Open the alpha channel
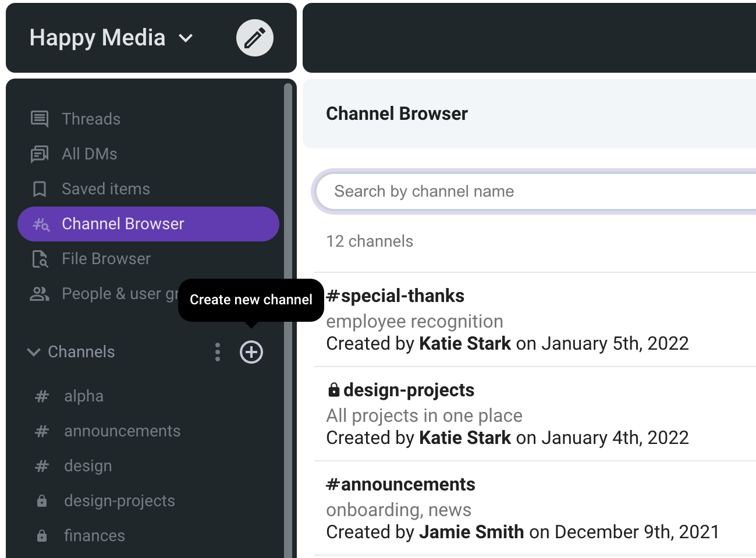The image size is (756, 558). 84,396
